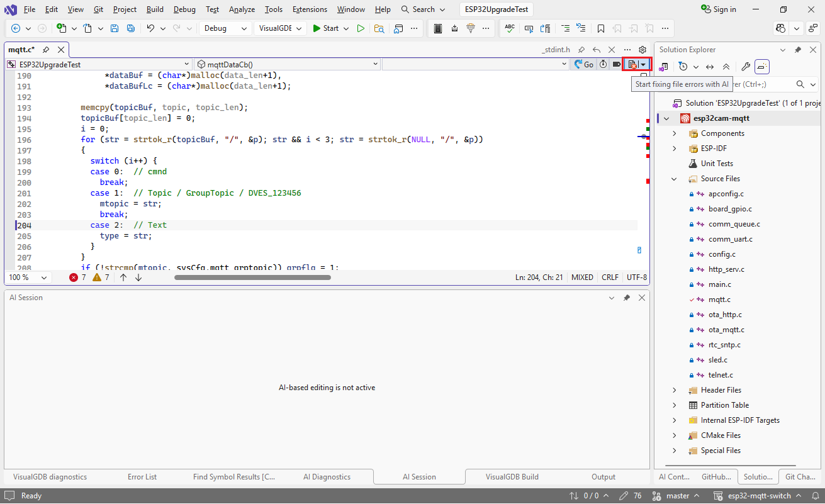Toggle the Preview Selected Items button
The height and width of the screenshot is (504, 825).
pyautogui.click(x=762, y=67)
